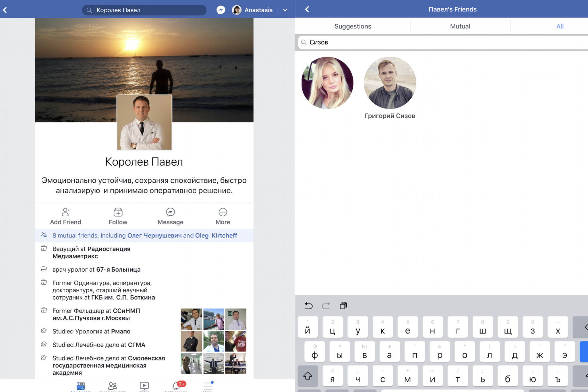Go back using Павел's Friends back chevron
This screenshot has width=588, height=392.
[307, 9]
